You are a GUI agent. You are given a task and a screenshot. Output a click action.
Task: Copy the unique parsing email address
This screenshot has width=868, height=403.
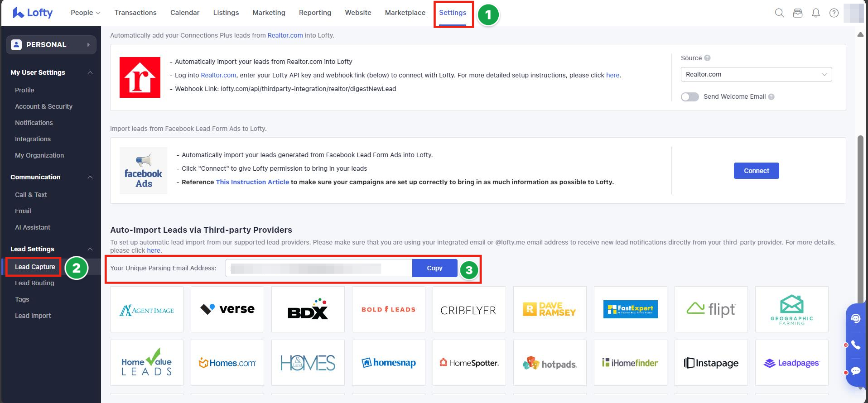coord(434,268)
